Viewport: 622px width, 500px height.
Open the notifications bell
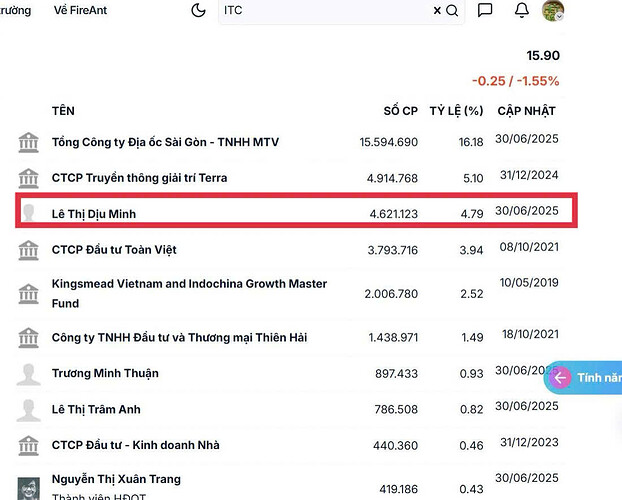pyautogui.click(x=521, y=11)
